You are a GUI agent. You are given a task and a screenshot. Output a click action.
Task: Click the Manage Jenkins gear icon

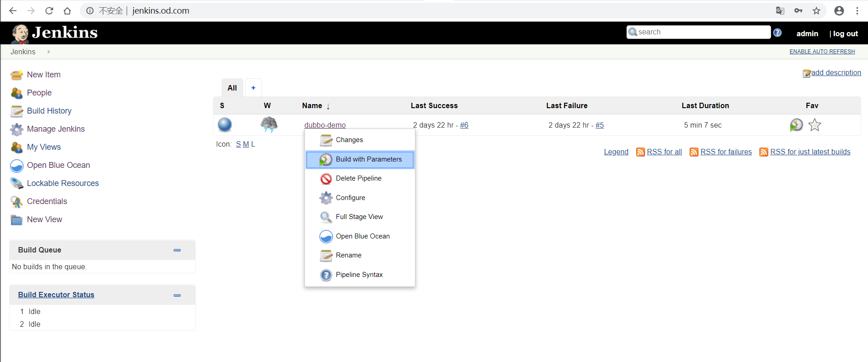[17, 129]
